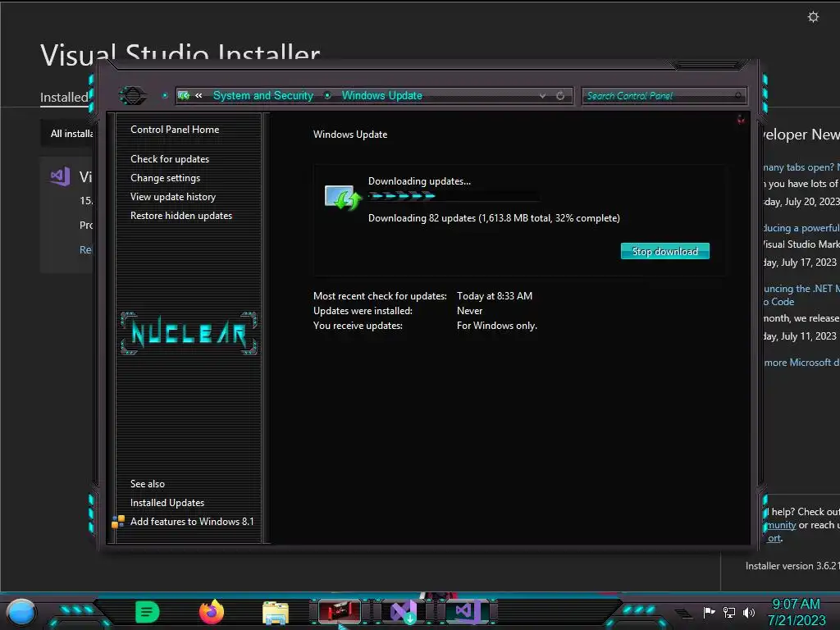840x630 pixels.
Task: Open Installed Updates under See also
Action: 167,503
